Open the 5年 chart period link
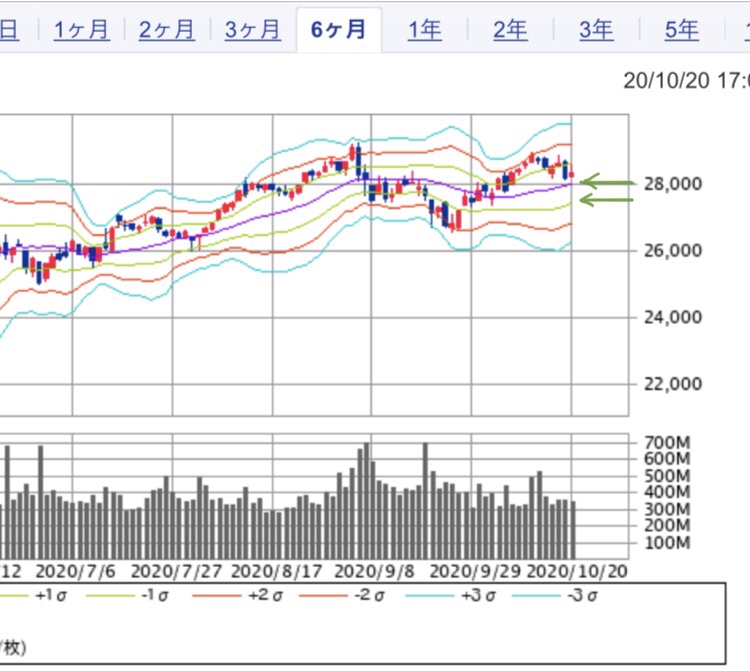The image size is (750, 671). [682, 30]
